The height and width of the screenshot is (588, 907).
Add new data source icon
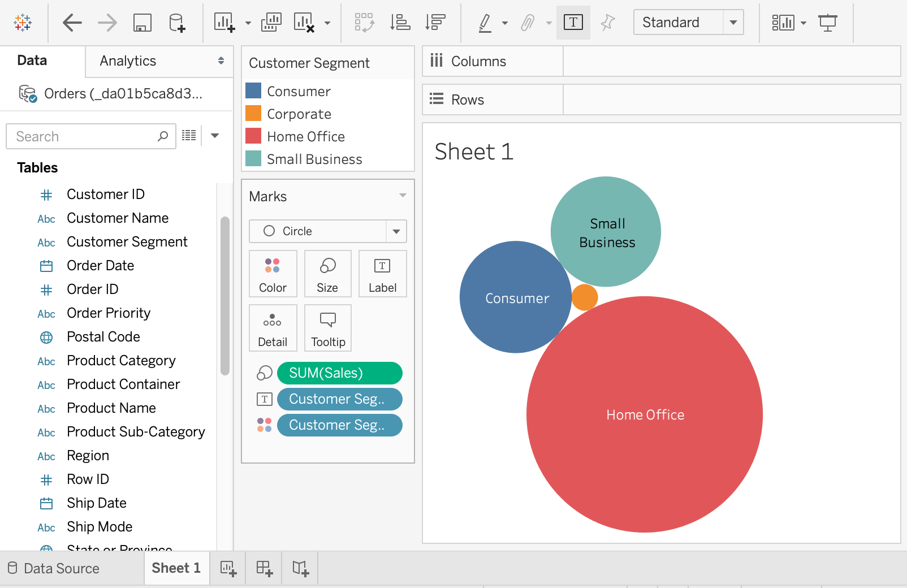coord(177,23)
